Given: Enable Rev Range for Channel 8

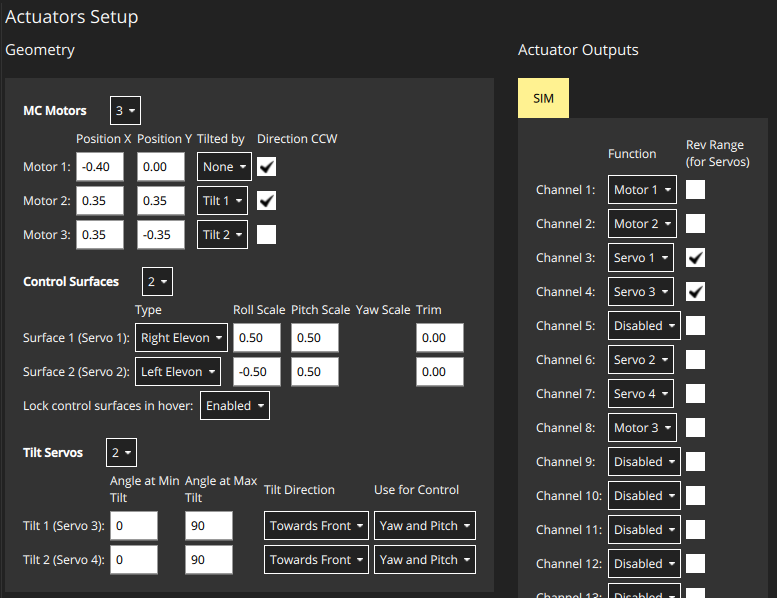Looking at the screenshot, I should [695, 428].
